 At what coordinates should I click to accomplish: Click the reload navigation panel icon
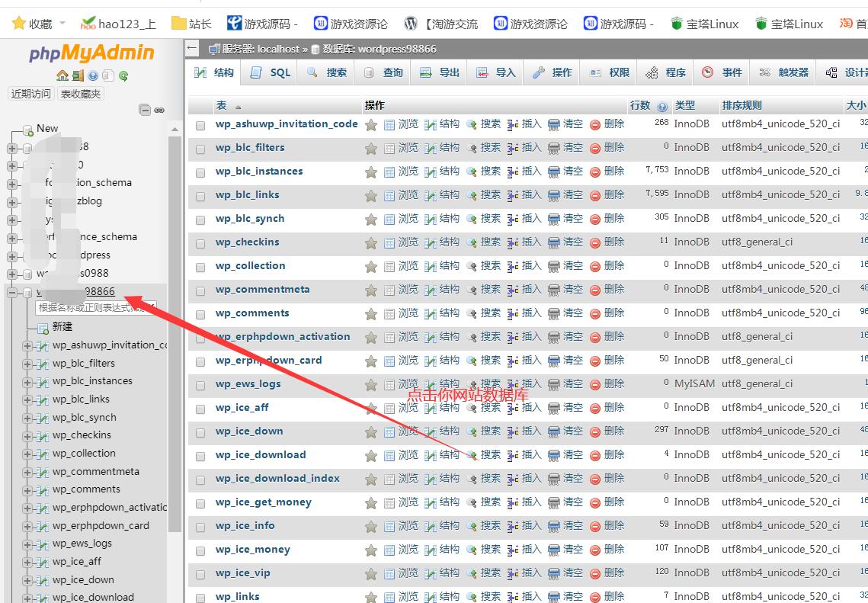123,75
